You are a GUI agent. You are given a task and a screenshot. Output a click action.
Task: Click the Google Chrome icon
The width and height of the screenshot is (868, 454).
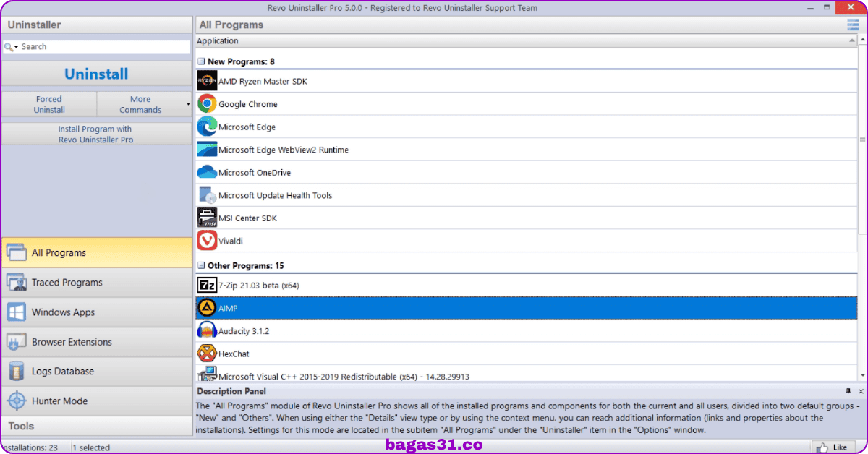coord(207,104)
